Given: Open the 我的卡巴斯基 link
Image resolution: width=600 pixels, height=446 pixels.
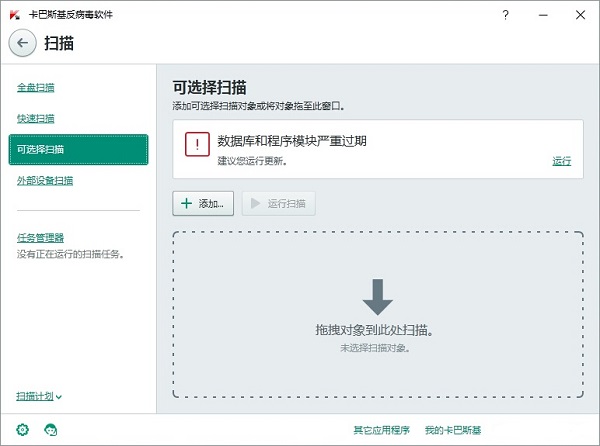Looking at the screenshot, I should [453, 430].
